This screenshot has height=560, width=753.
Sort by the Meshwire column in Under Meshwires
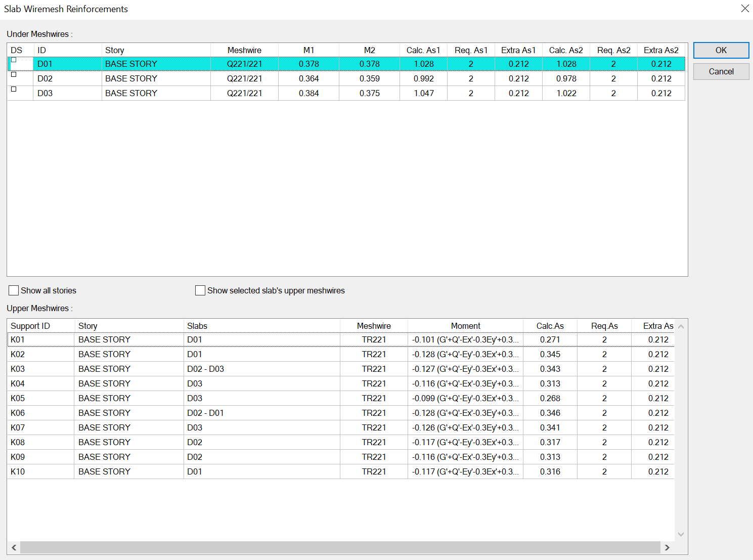click(x=244, y=50)
